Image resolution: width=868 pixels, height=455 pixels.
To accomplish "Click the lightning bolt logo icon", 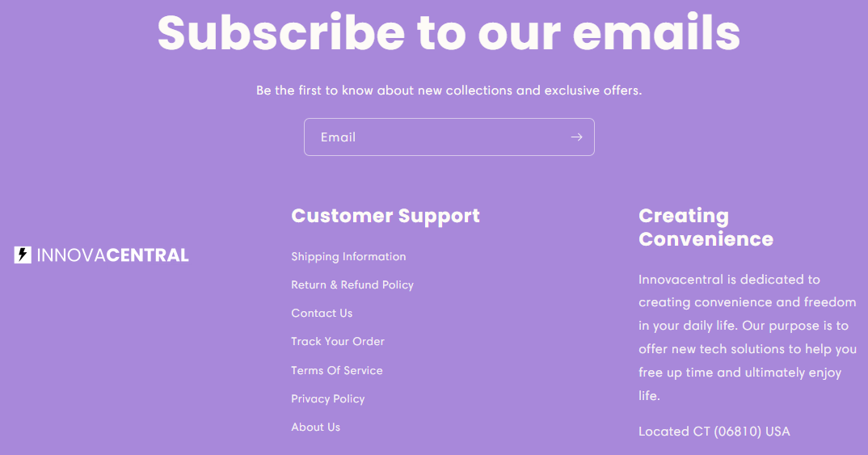I will (23, 255).
